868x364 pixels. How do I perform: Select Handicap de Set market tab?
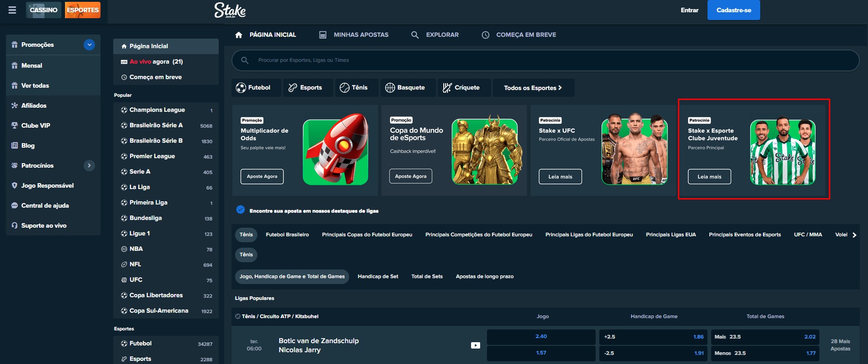tap(378, 276)
